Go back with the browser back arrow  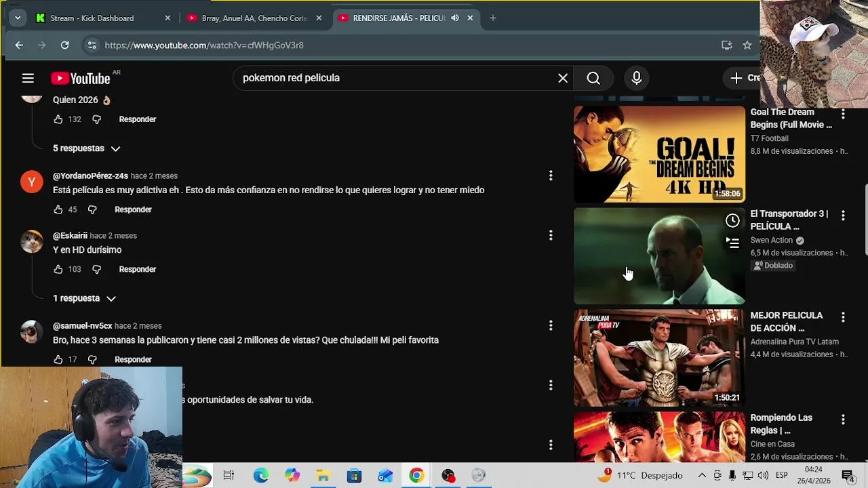(19, 45)
